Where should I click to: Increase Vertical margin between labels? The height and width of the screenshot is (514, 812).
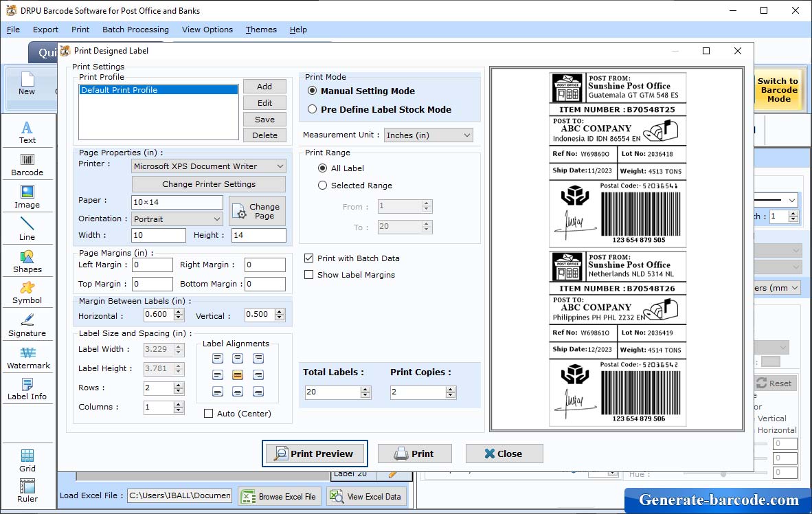click(x=280, y=311)
